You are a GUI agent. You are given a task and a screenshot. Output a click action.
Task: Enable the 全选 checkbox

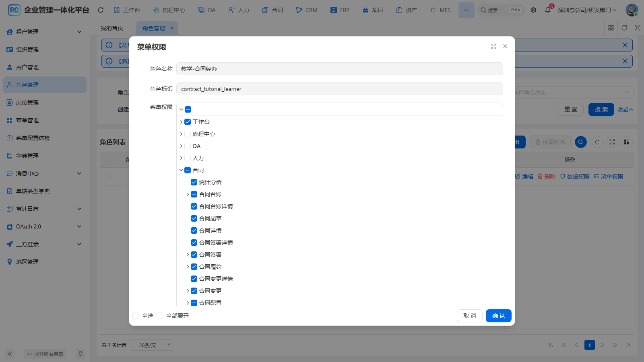[136, 316]
